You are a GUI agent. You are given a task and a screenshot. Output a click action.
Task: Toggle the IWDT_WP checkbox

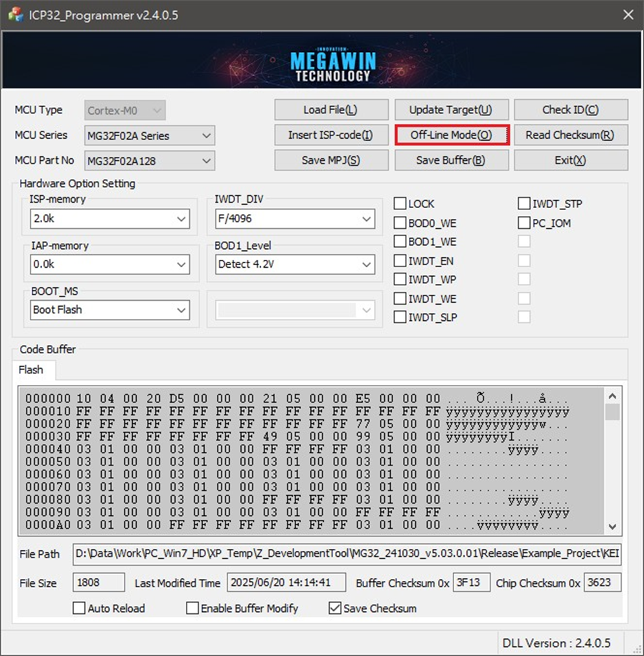pos(400,279)
